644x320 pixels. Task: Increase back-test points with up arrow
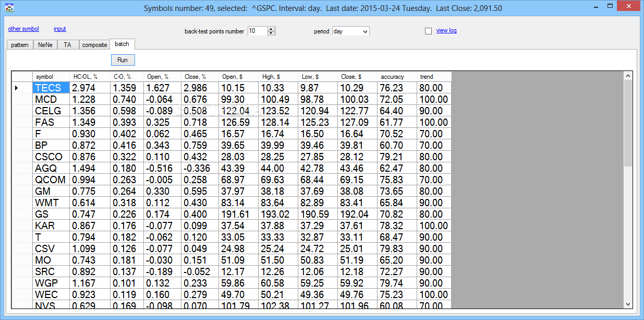coord(271,29)
